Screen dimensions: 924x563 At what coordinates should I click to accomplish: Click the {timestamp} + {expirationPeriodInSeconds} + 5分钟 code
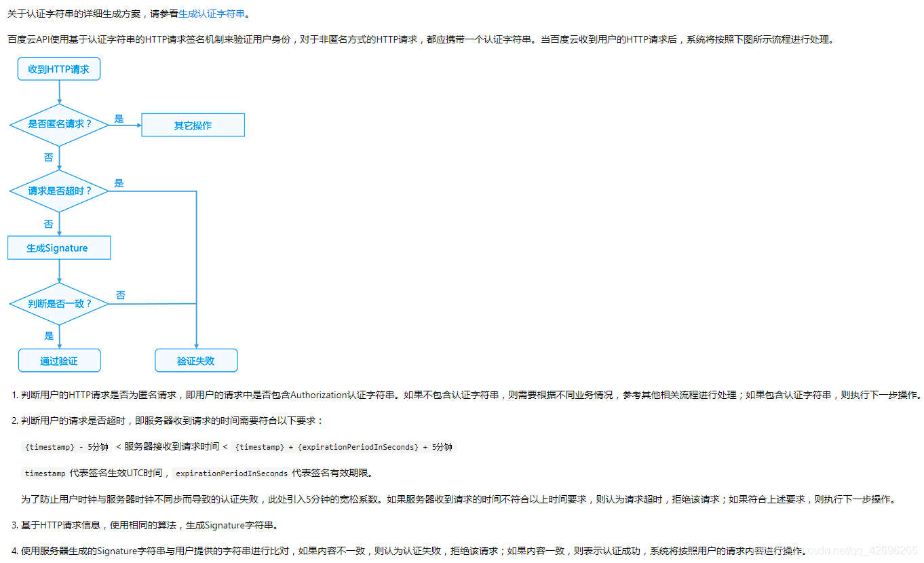coord(344,447)
